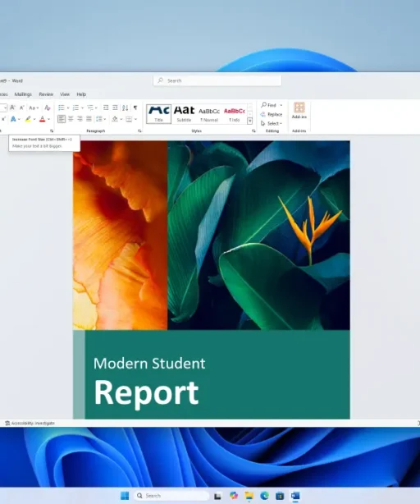
Task: Apply superscript formatting
Action: (3, 119)
